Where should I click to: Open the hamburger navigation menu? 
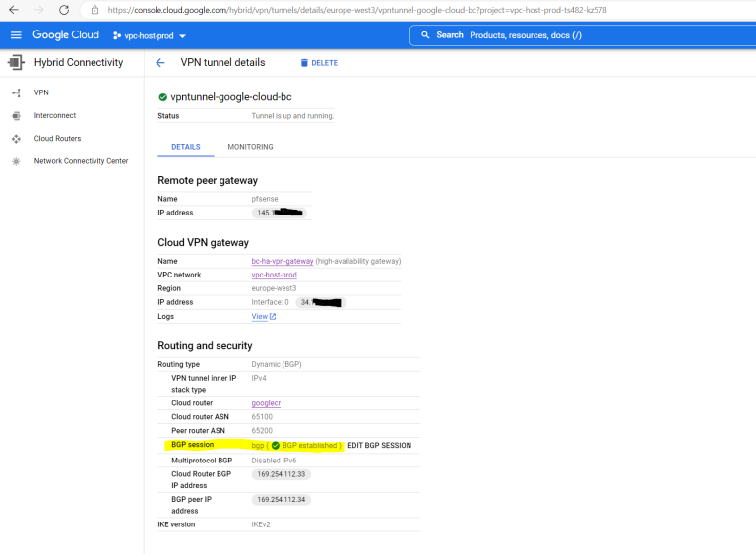pos(16,35)
